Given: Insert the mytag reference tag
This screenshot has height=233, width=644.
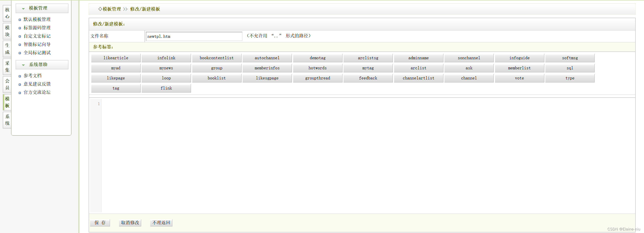Looking at the screenshot, I should 368,68.
